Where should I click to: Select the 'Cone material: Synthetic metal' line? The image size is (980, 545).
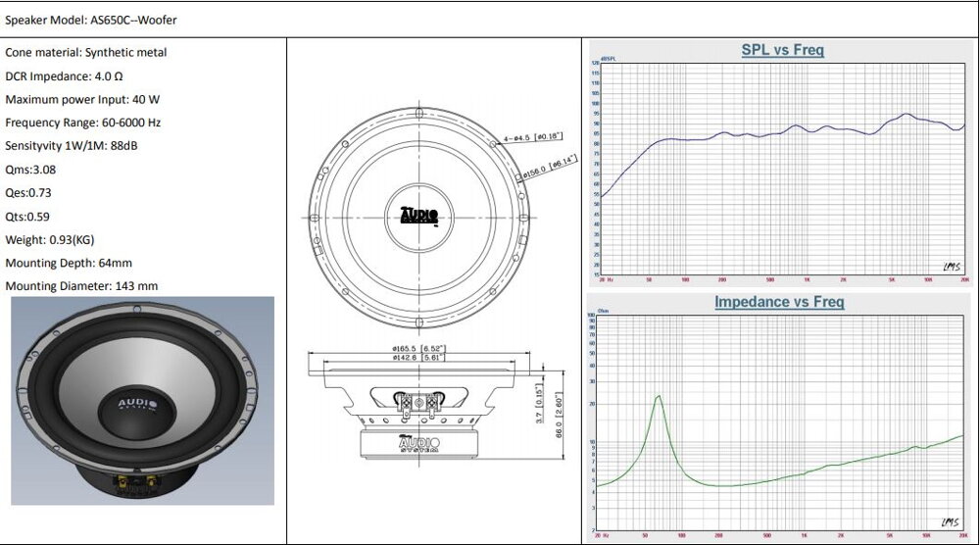[x=85, y=53]
